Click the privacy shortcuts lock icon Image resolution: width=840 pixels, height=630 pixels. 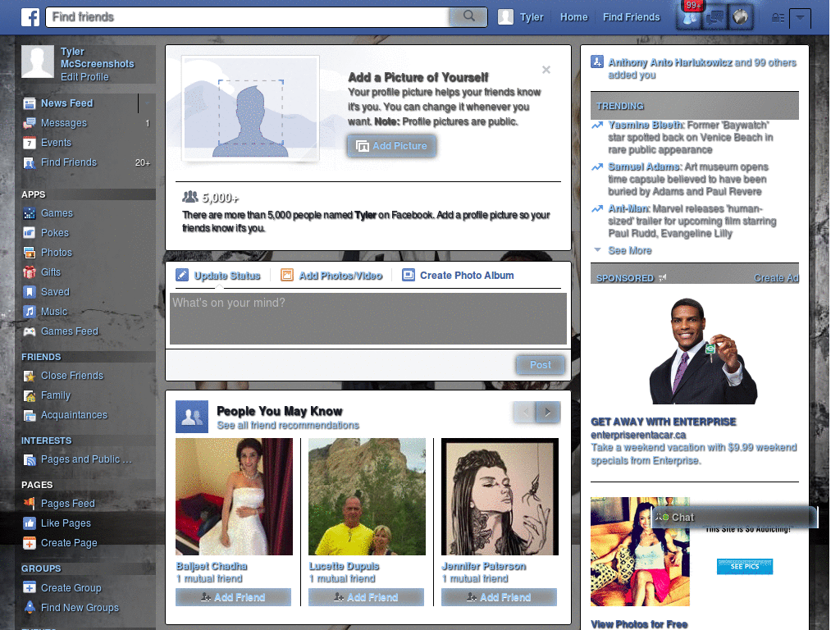point(778,18)
